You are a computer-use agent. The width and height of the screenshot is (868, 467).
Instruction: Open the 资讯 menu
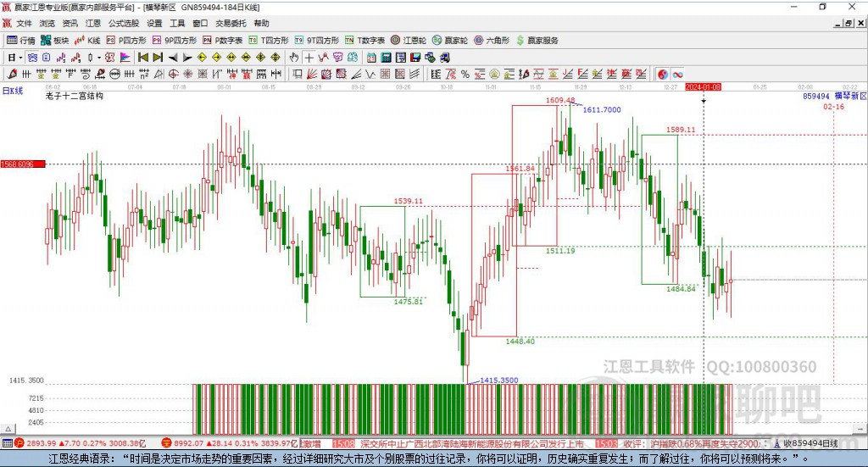70,23
